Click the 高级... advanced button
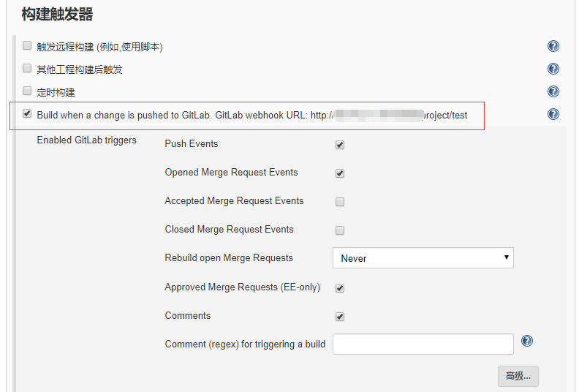 (518, 377)
